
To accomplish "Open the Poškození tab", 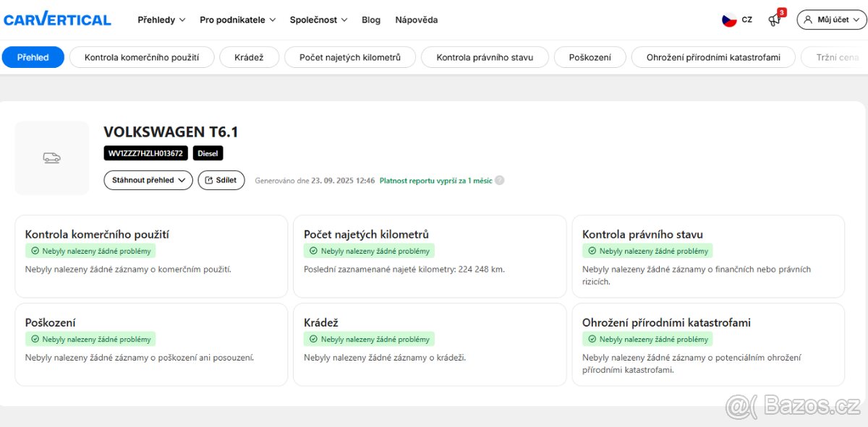I will (x=590, y=57).
